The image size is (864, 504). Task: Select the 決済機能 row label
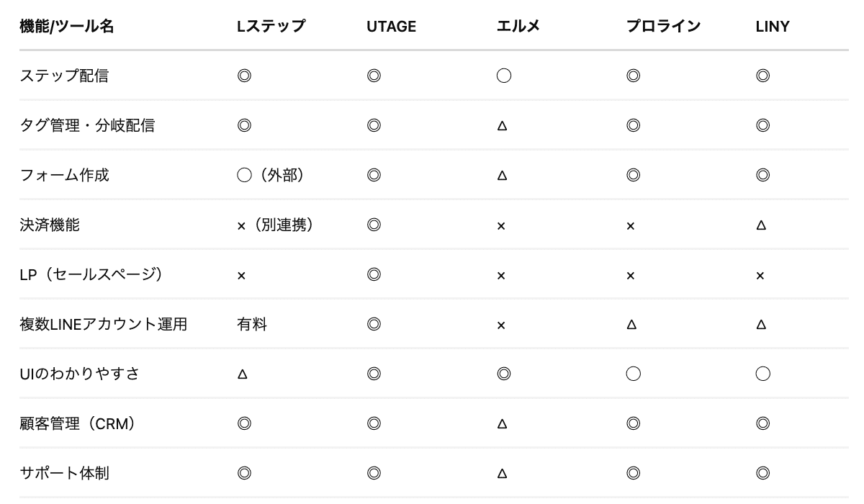(50, 225)
